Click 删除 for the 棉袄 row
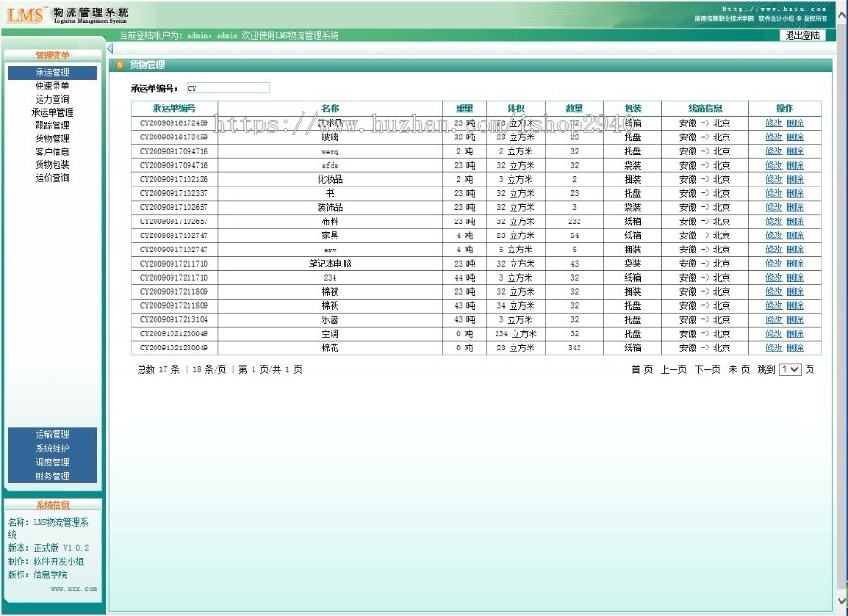This screenshot has width=848, height=616. tap(795, 306)
